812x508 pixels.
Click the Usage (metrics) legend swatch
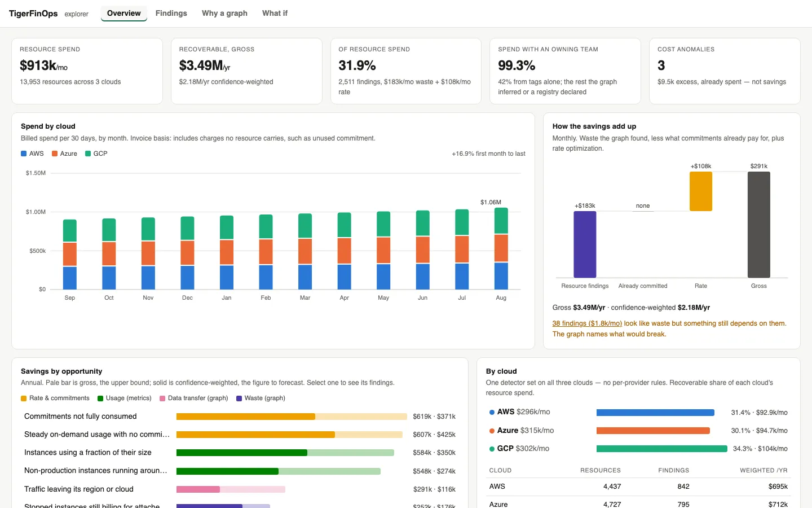100,398
